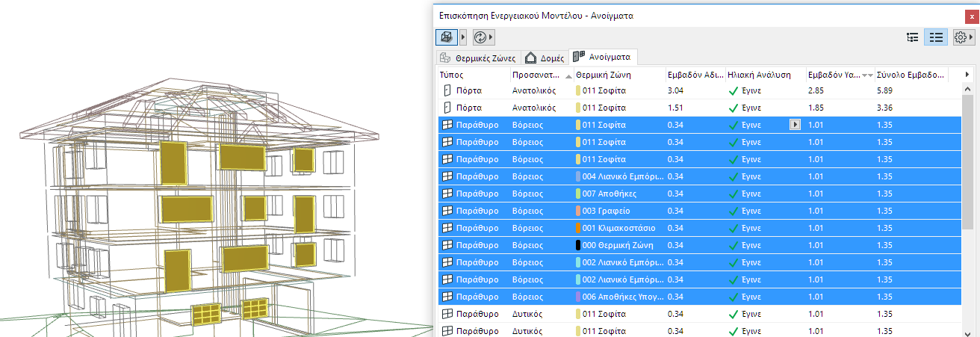The height and width of the screenshot is (337, 980).
Task: Click the green swatch of 007 Αποθήκες
Action: (x=578, y=194)
